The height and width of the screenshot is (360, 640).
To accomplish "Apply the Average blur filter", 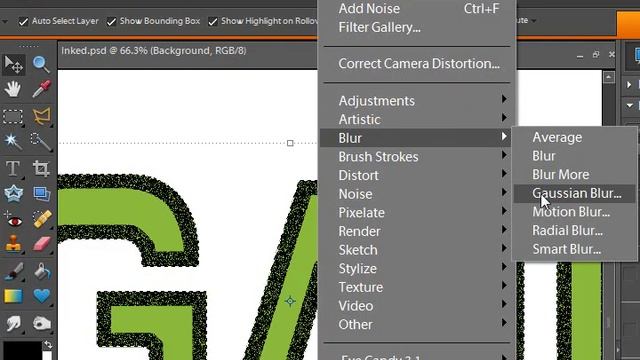I will point(575,138).
